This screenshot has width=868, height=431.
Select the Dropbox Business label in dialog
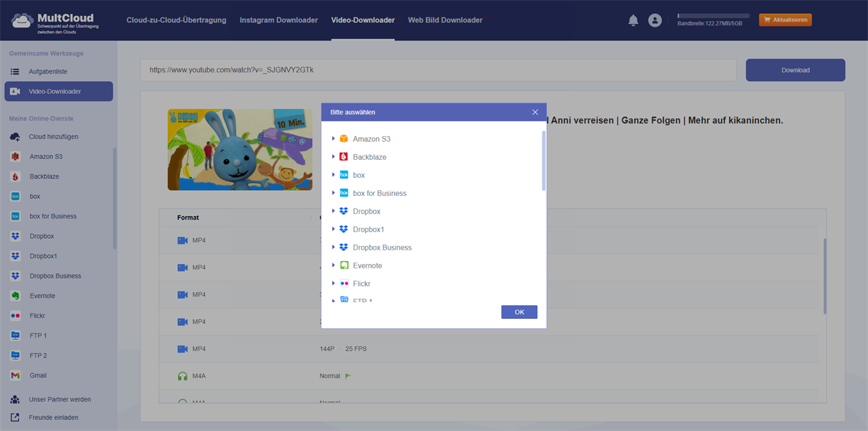[x=382, y=247]
